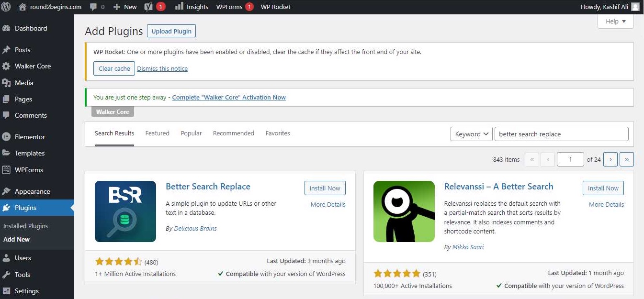Click the Walker Core gray label tag
The image size is (644, 299).
(x=113, y=111)
